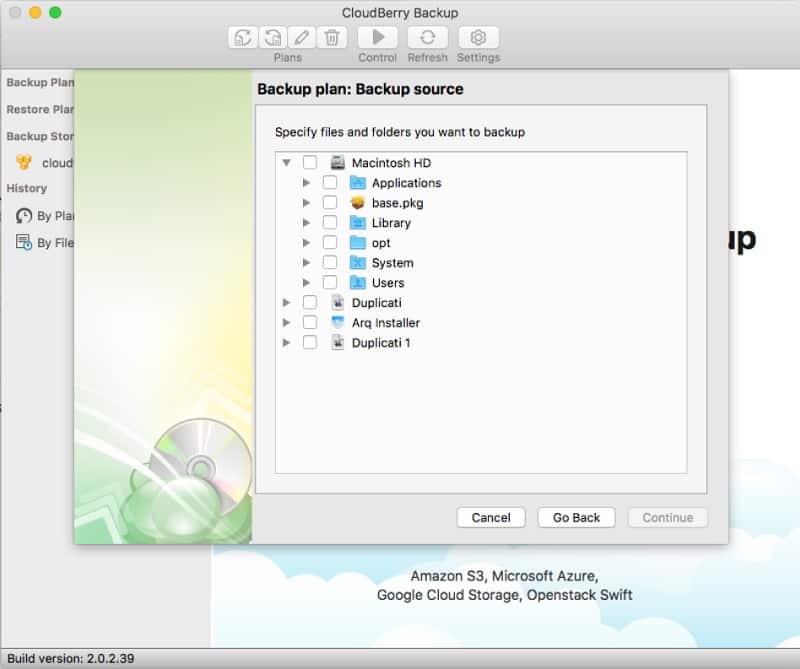Image resolution: width=800 pixels, height=669 pixels.
Task: Click 'Specify files and folders you want to backup'
Action: click(x=400, y=132)
